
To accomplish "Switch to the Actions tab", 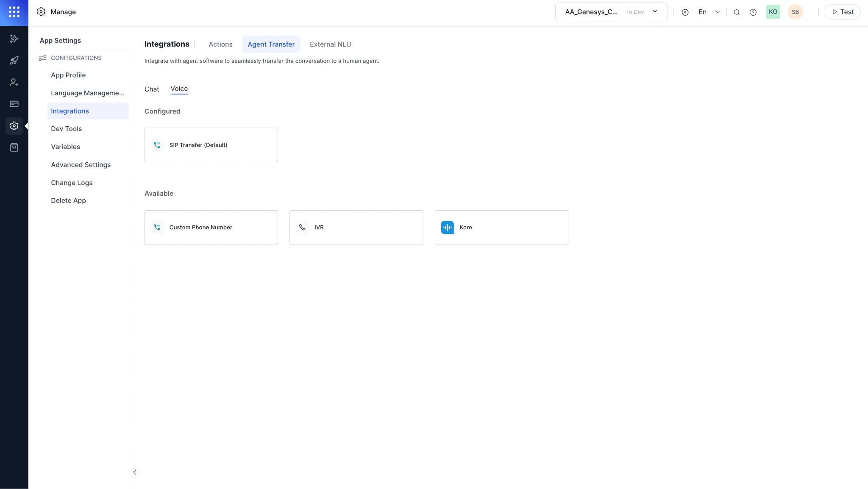I will click(x=220, y=44).
